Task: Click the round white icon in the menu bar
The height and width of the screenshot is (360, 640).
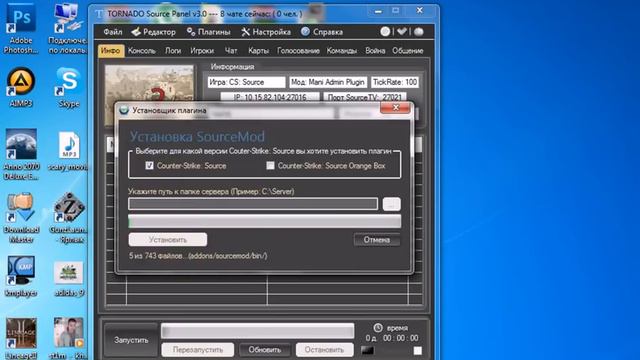Action: (x=385, y=32)
